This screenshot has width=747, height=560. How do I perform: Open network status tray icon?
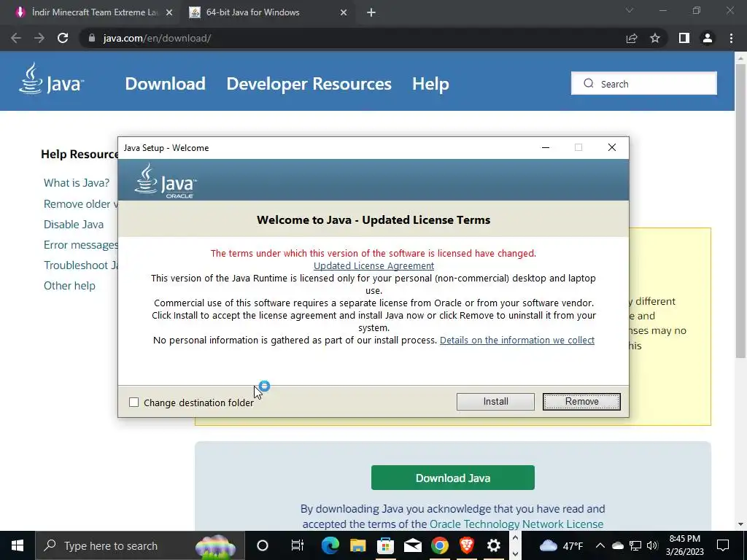click(635, 545)
